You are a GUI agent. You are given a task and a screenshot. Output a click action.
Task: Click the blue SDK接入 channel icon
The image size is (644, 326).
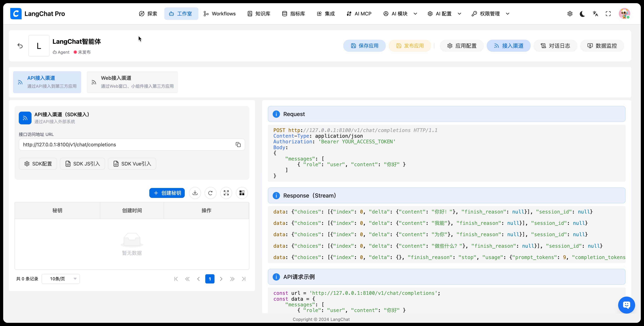click(25, 118)
